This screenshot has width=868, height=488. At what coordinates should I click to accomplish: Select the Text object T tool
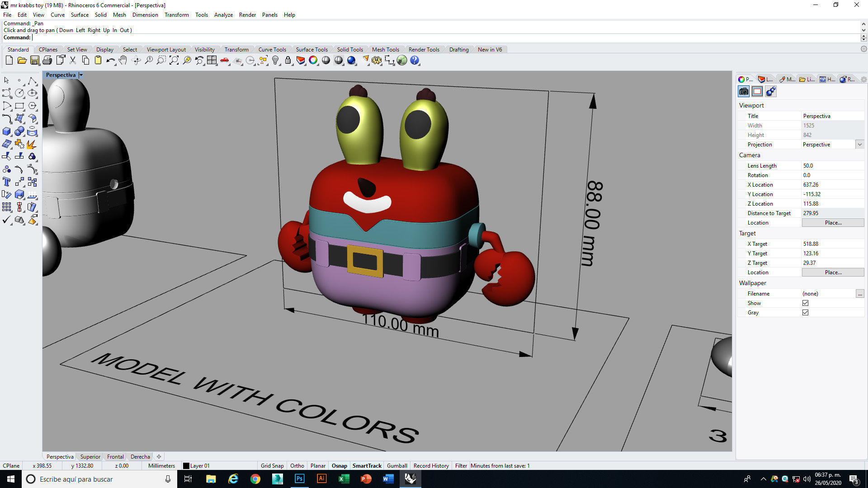pos(6,182)
